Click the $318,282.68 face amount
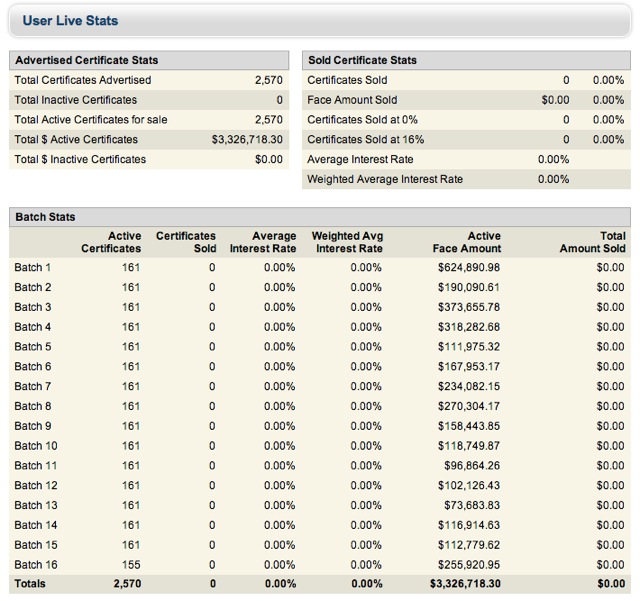The image size is (640, 601). coord(469,327)
